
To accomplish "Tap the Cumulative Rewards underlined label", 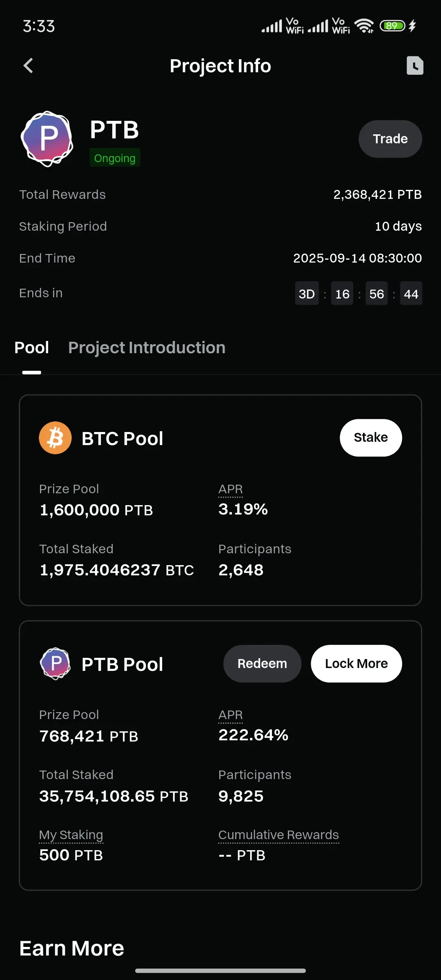I will click(278, 835).
